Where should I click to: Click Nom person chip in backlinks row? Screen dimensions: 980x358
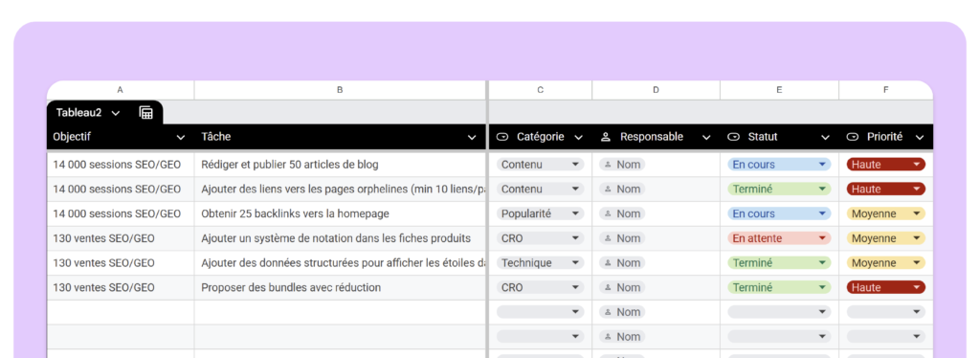click(622, 213)
